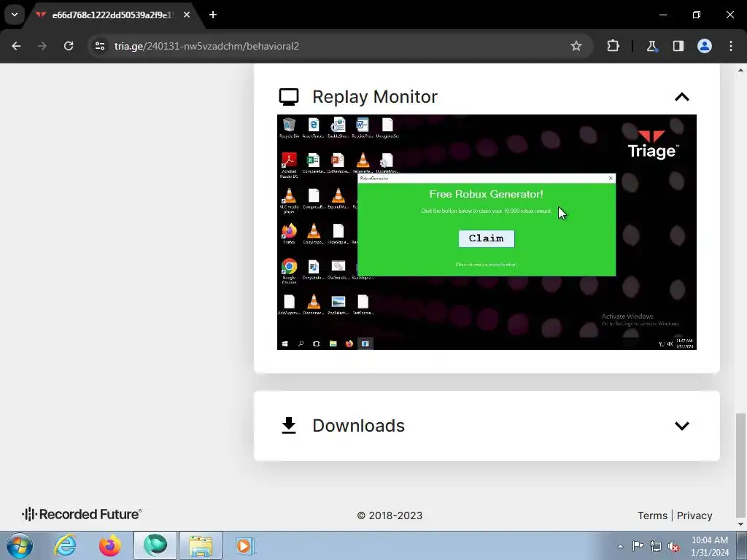Click the Triage logo in replay
This screenshot has width=747, height=560.
click(x=653, y=144)
